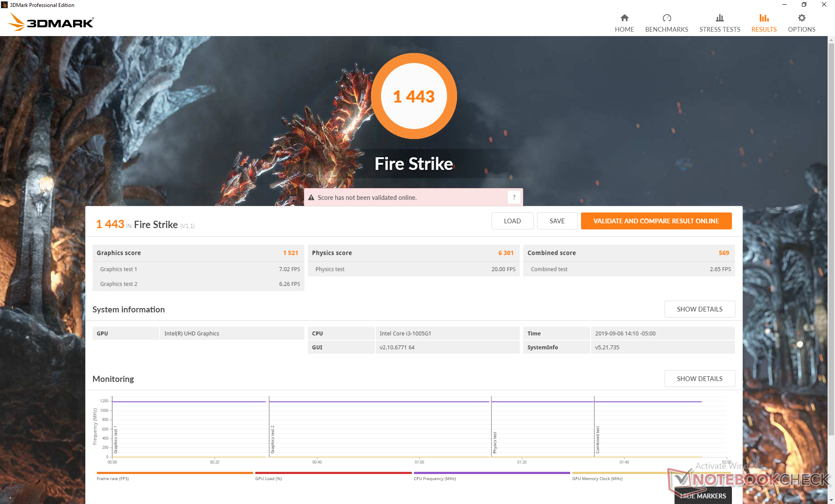
Task: Toggle GPU Load (%) legend
Action: click(268, 478)
